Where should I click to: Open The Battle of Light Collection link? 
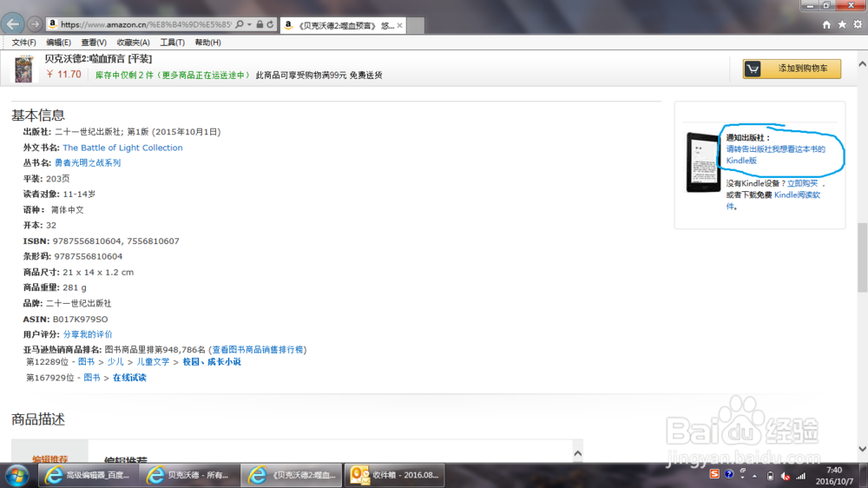122,148
